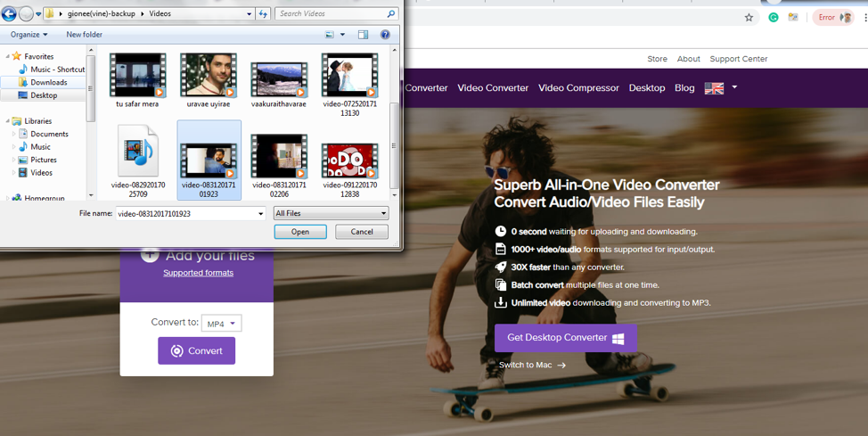Image resolution: width=868 pixels, height=436 pixels.
Task: Expand the Pictures library node
Action: 14,160
